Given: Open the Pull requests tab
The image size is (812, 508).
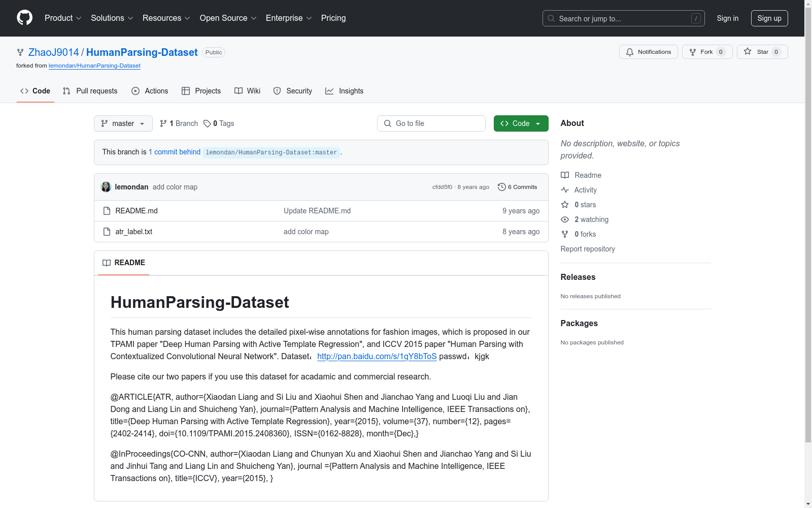Looking at the screenshot, I should [x=90, y=91].
